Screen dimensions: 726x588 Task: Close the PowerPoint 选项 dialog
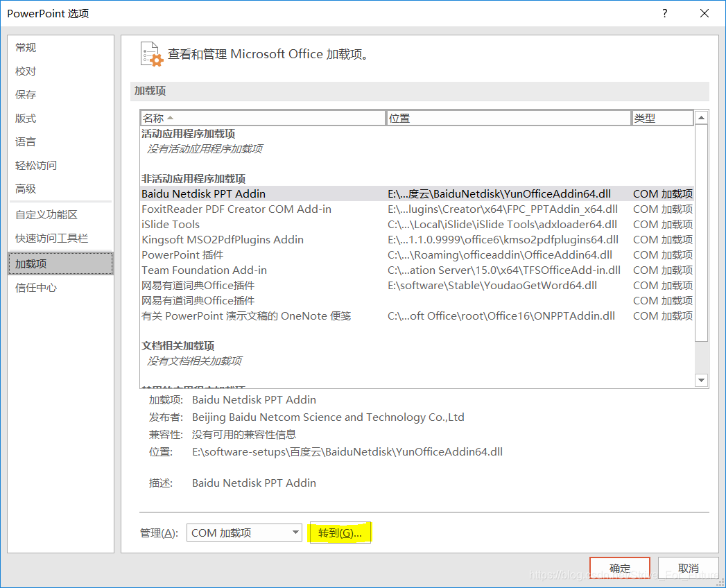(x=705, y=13)
